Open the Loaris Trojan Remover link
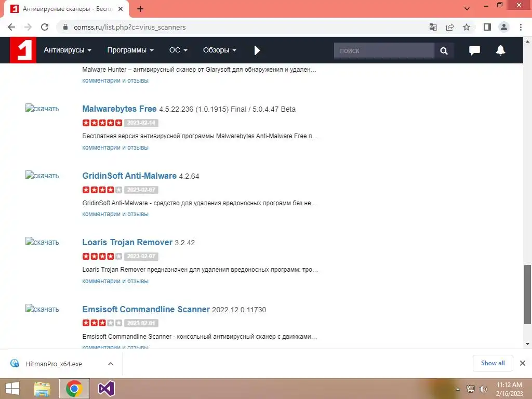This screenshot has height=399, width=532. (x=127, y=242)
